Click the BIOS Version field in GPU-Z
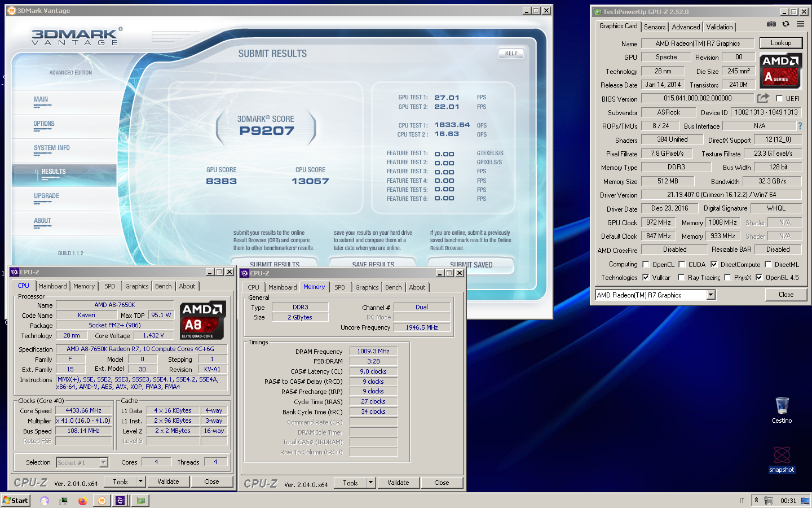This screenshot has width=812, height=508. pos(698,98)
